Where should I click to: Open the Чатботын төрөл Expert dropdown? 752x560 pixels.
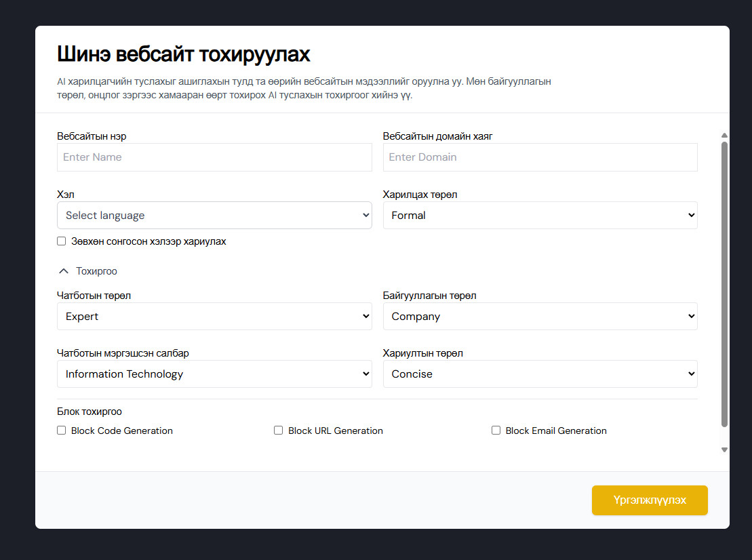(x=214, y=317)
